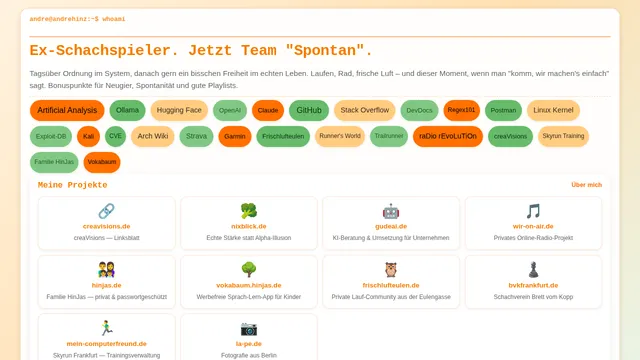Open the GitHub pill link
Viewport: 640px width, 360px height.
click(309, 110)
